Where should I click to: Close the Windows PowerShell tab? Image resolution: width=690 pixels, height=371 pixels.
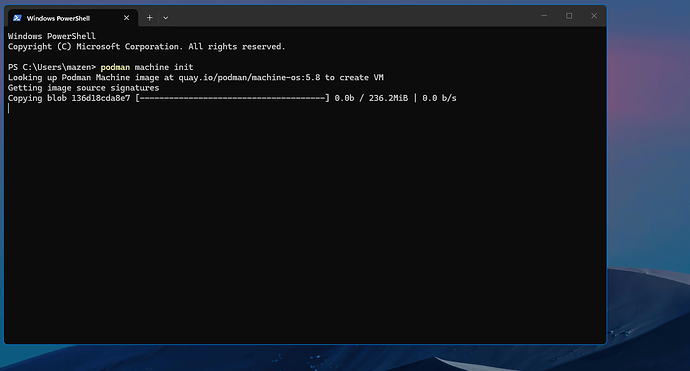click(x=126, y=18)
